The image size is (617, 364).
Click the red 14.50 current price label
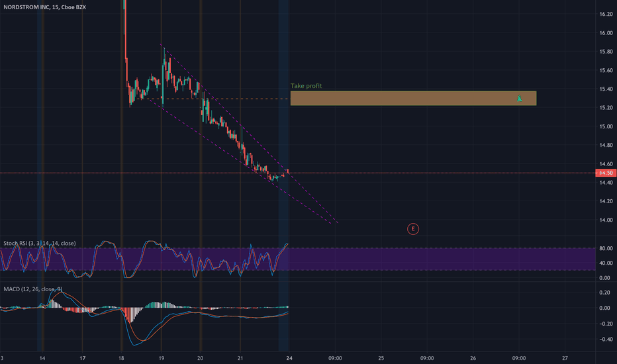coord(606,173)
